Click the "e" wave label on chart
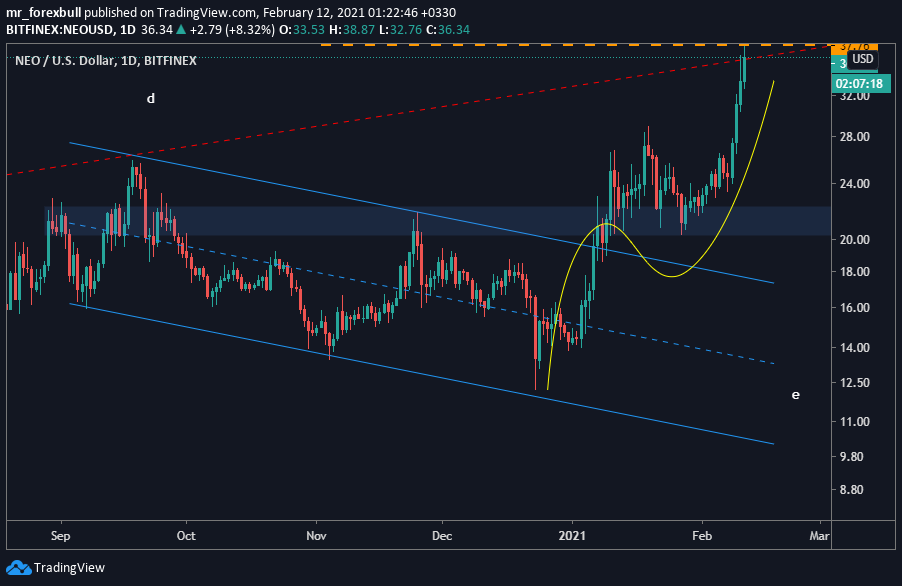Viewport: 902px width, 586px height. [x=796, y=395]
